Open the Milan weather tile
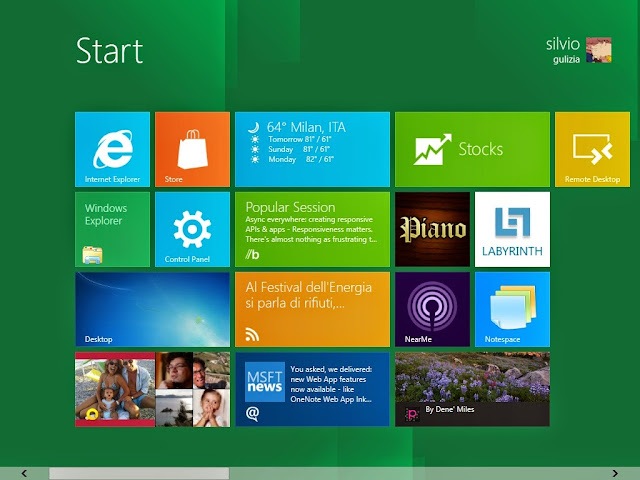This screenshot has width=640, height=480. 312,149
